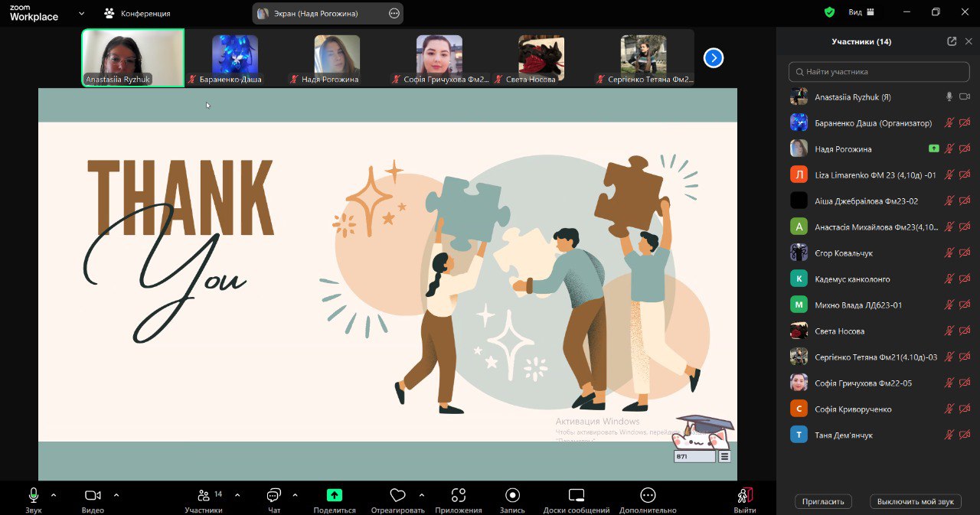Viewport: 980px width, 515px height.
Task: Select Аіша Джебраїлова Фм23-02 row
Action: [x=878, y=200]
